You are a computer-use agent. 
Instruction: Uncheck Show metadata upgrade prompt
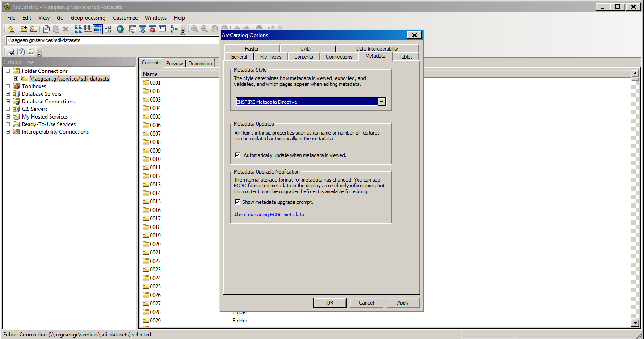point(237,202)
